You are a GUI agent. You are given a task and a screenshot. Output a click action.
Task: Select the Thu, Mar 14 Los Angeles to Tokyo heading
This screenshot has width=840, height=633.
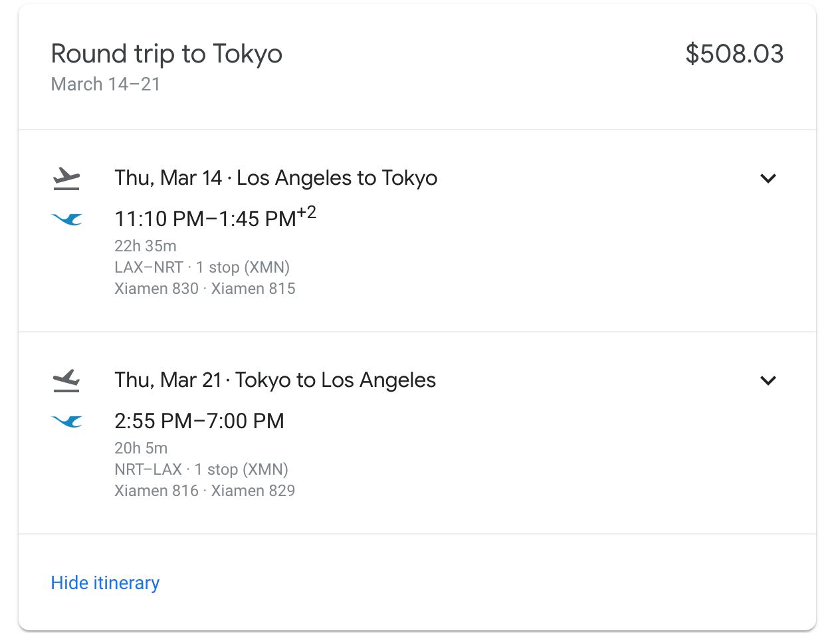pos(276,178)
